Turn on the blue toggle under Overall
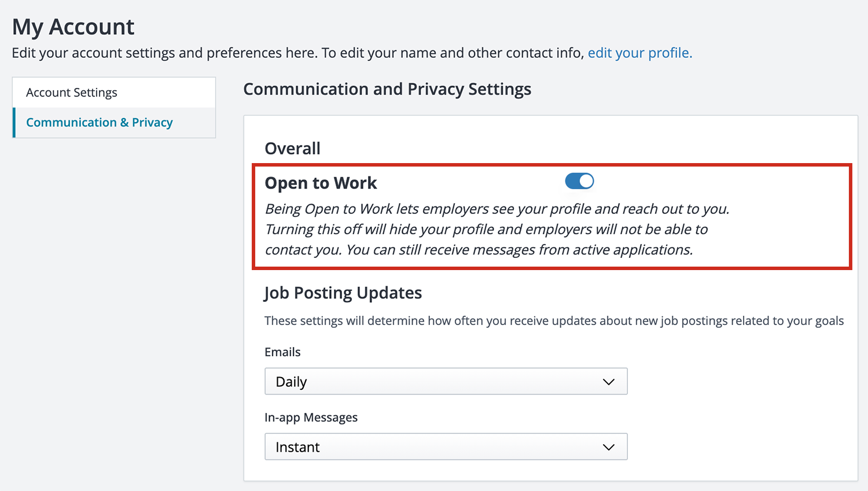Viewport: 868px width, 491px height. point(579,181)
